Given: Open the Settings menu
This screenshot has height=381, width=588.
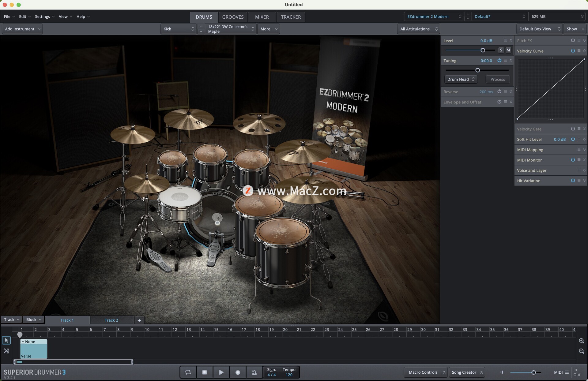Looking at the screenshot, I should (44, 17).
